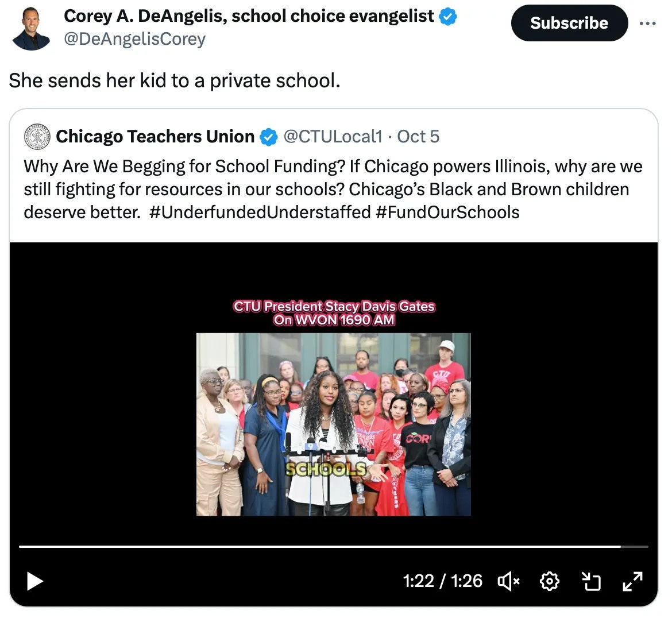Click Chicago Teachers Union verified badge

click(269, 137)
